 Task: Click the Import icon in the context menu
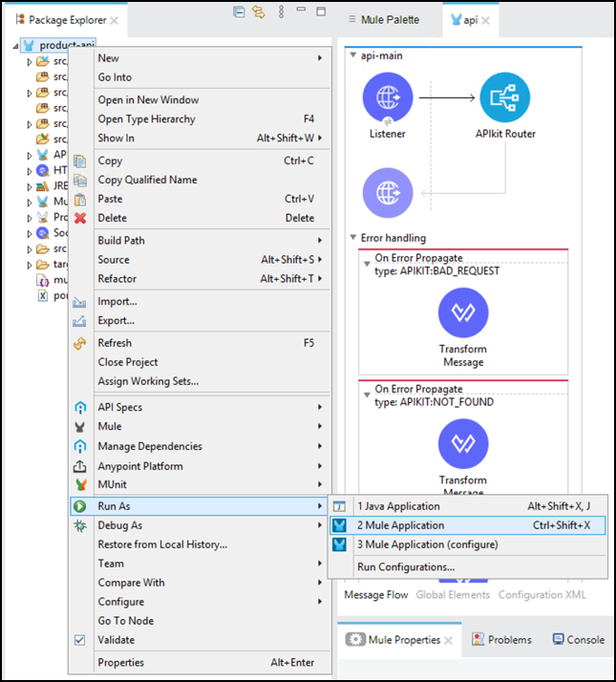coord(79,302)
